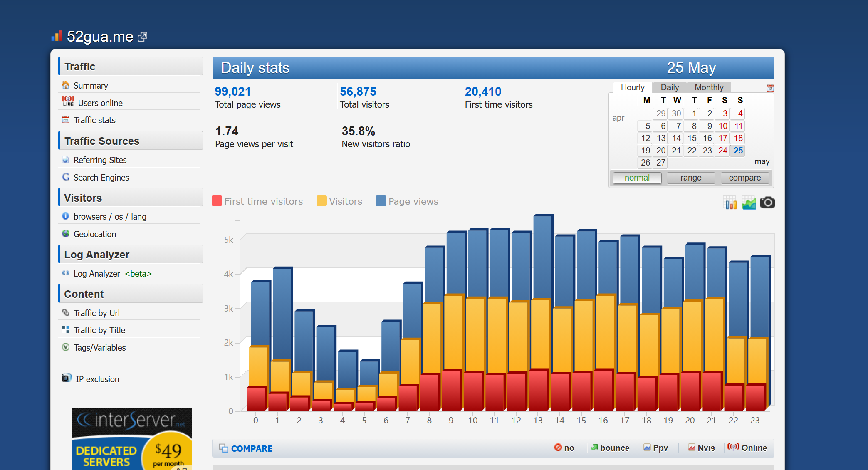This screenshot has width=868, height=470.
Task: Switch to area chart view icon
Action: click(749, 203)
